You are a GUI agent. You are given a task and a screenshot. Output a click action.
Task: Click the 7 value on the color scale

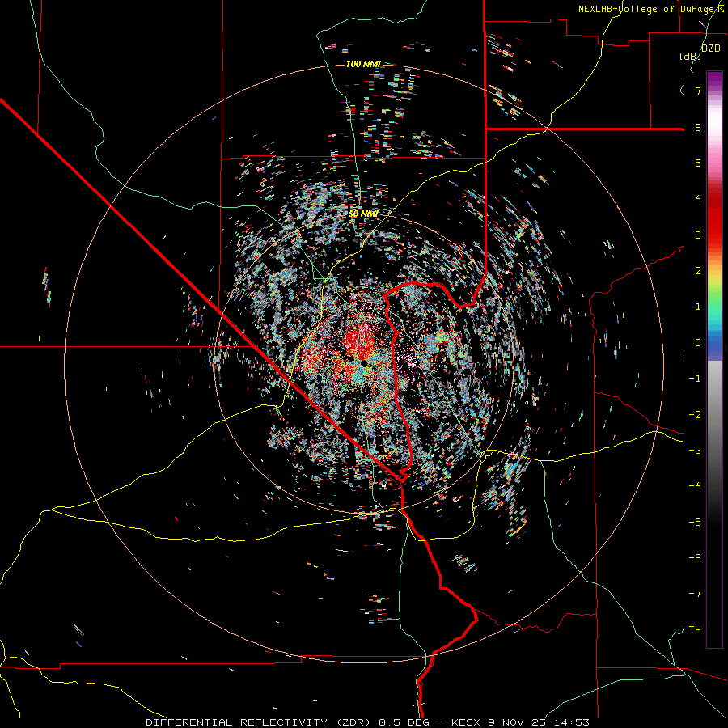698,91
